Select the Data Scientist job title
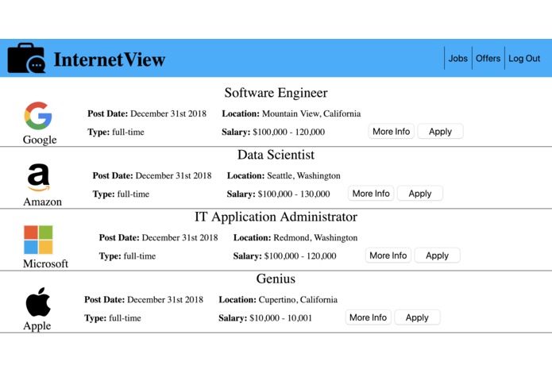 click(276, 155)
